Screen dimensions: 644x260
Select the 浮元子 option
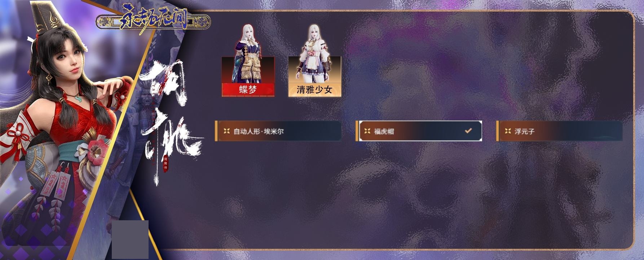[559, 131]
